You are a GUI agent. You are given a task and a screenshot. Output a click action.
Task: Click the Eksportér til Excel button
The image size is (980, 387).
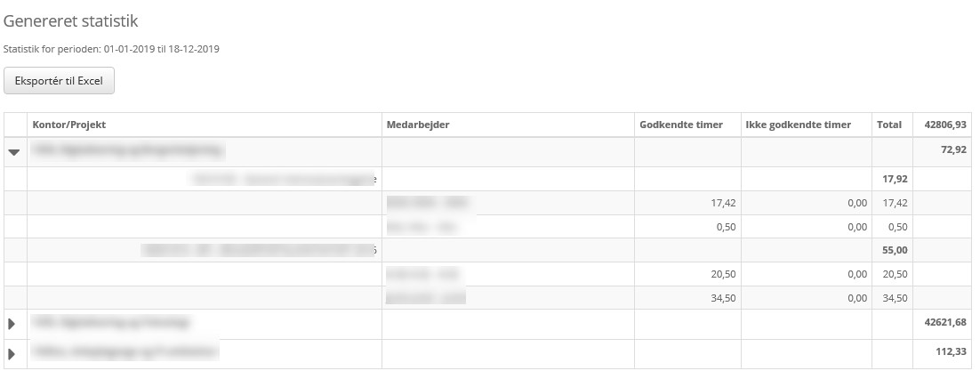point(59,80)
